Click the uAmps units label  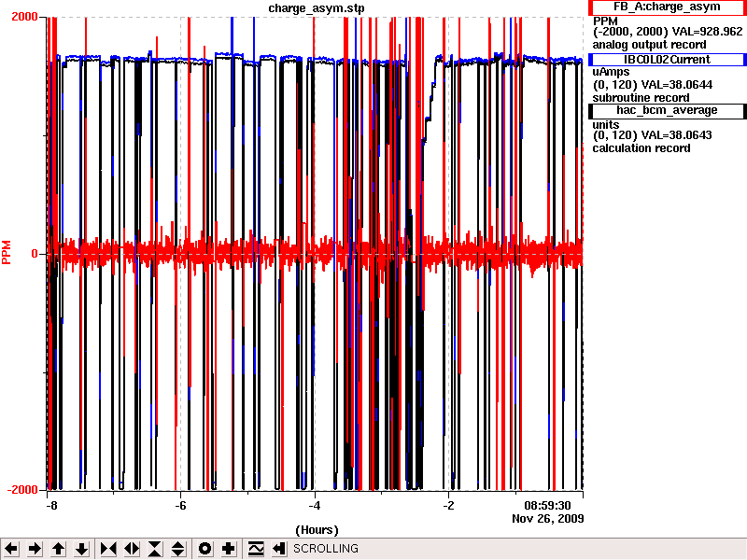click(x=611, y=73)
